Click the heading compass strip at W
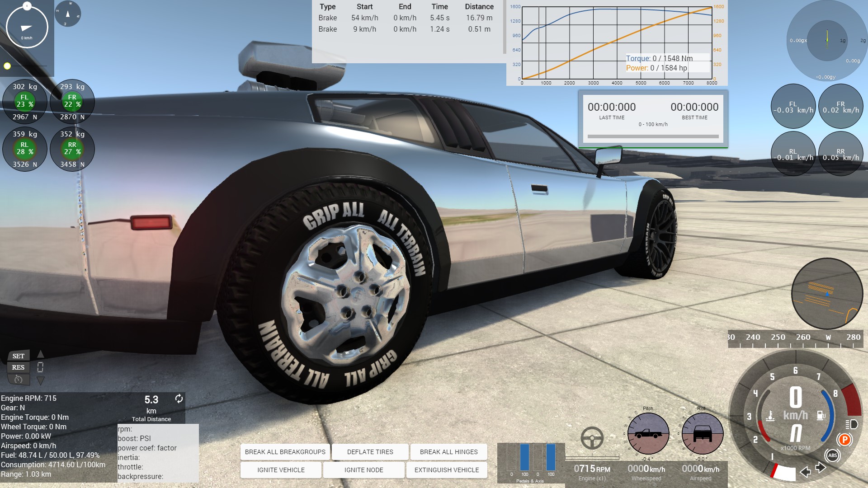 click(x=828, y=337)
